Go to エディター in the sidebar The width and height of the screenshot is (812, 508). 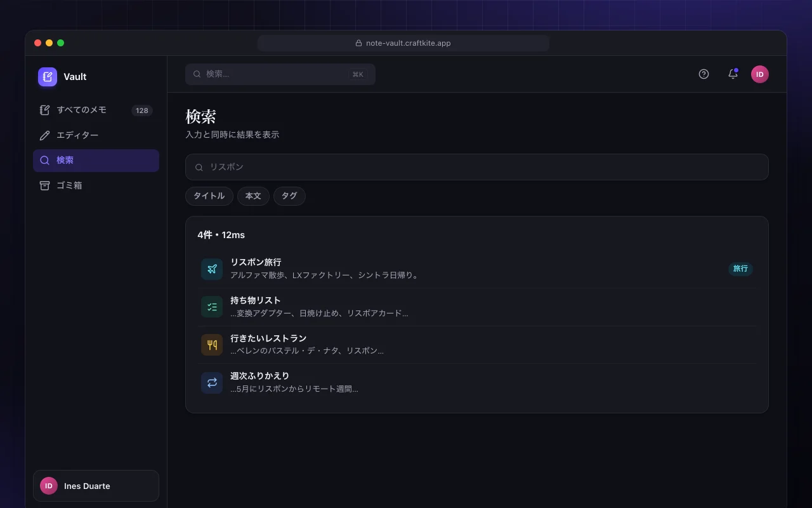point(96,135)
